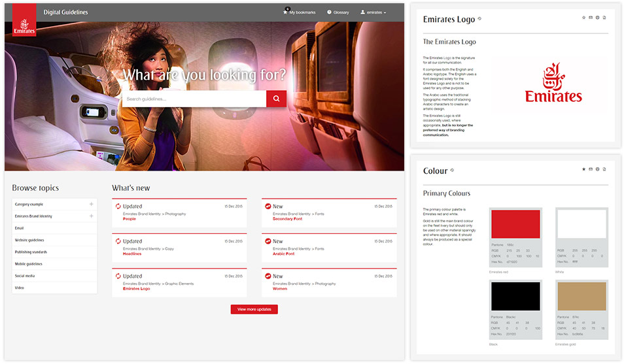Open the updated Headlines entry
This screenshot has height=364, width=628.
pos(132,254)
